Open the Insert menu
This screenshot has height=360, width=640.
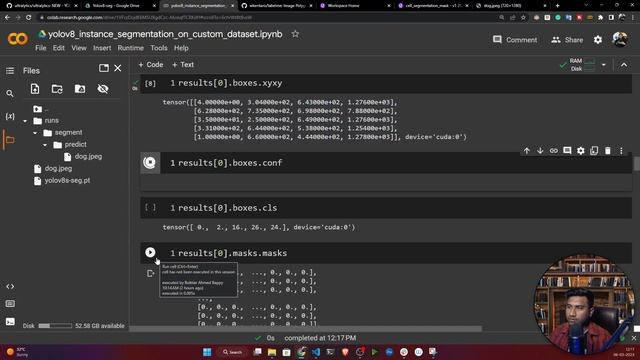[x=102, y=48]
